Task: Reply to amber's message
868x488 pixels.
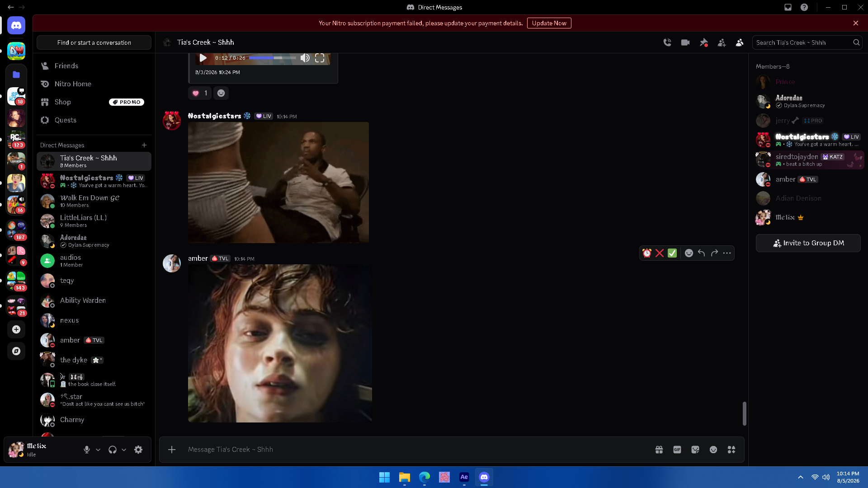Action: (702, 253)
